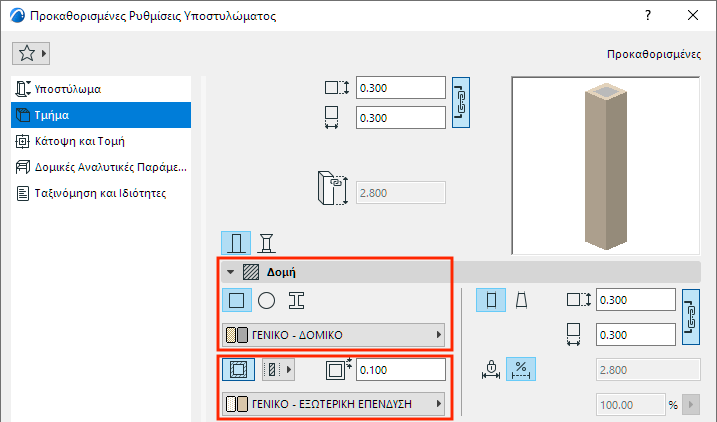Select the percentage length mode button
Viewport: 717px width, 422px height.
(x=521, y=369)
